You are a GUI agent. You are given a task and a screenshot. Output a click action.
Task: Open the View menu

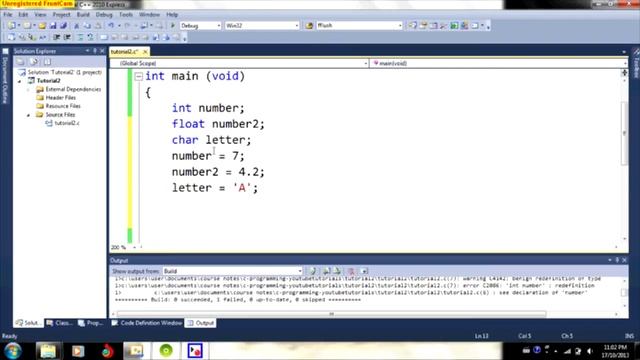[40, 14]
